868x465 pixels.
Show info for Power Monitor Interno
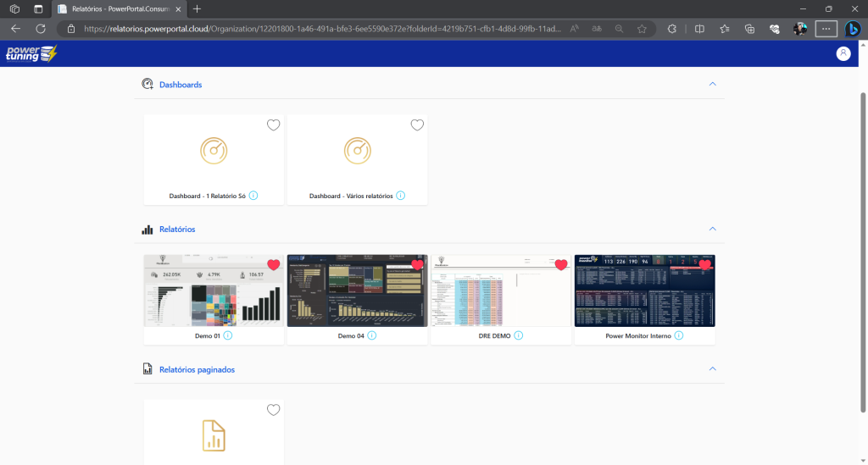[x=679, y=335]
